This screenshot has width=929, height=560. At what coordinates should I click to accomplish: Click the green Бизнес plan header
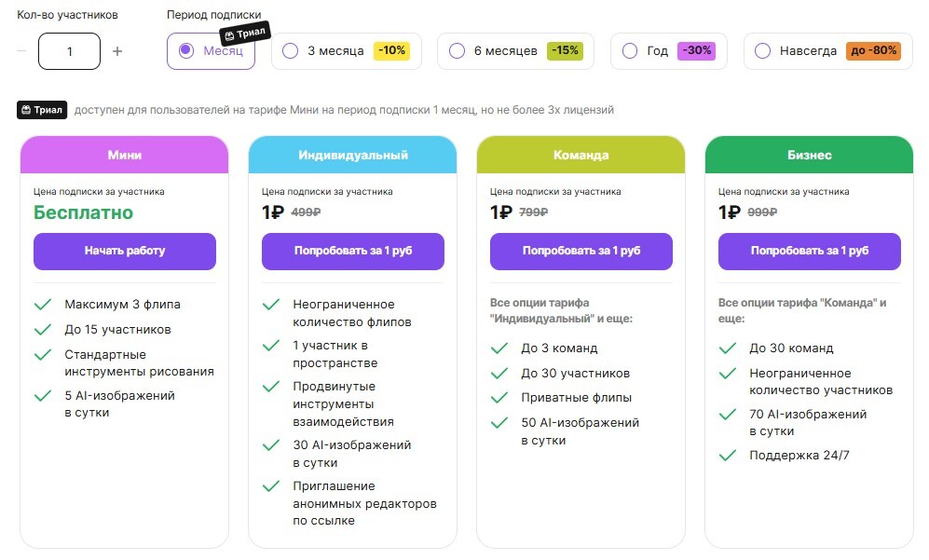[x=810, y=155]
